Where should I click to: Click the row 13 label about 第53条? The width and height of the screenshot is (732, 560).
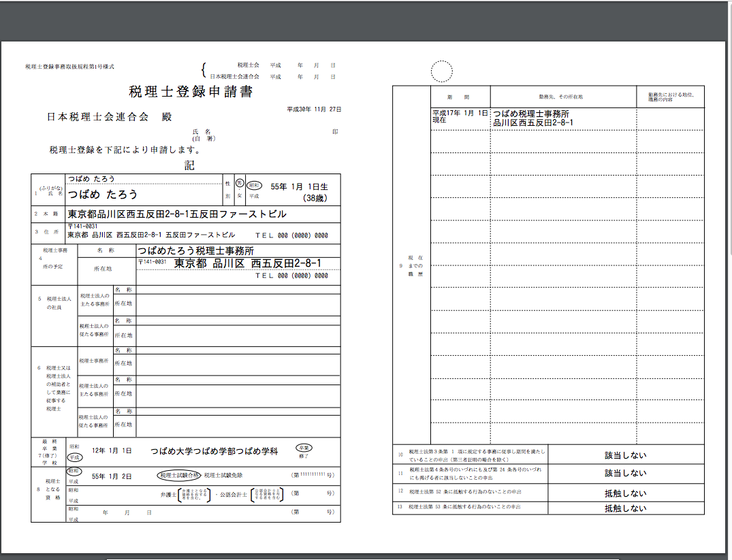point(464,507)
